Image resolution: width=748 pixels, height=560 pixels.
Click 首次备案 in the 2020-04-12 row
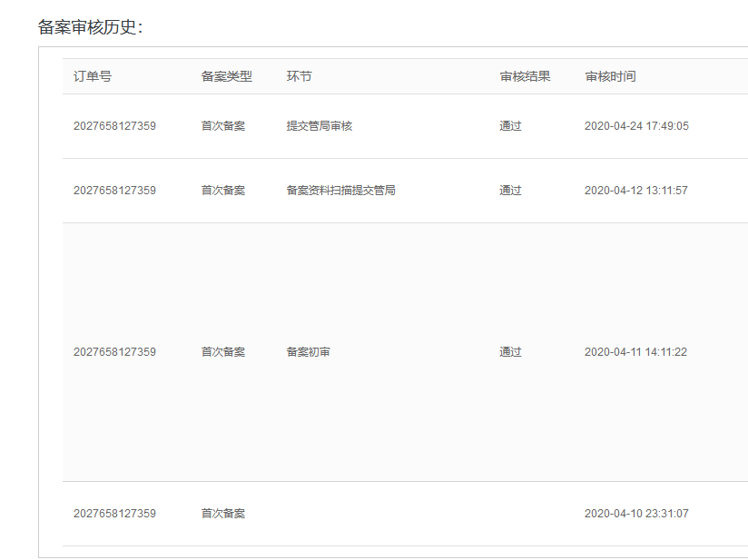pos(222,191)
